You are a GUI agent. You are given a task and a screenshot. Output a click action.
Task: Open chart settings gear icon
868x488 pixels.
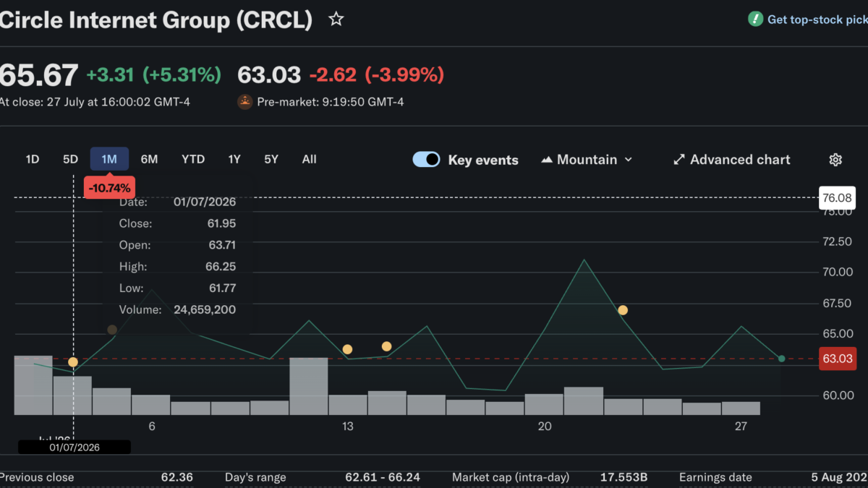pyautogui.click(x=835, y=160)
